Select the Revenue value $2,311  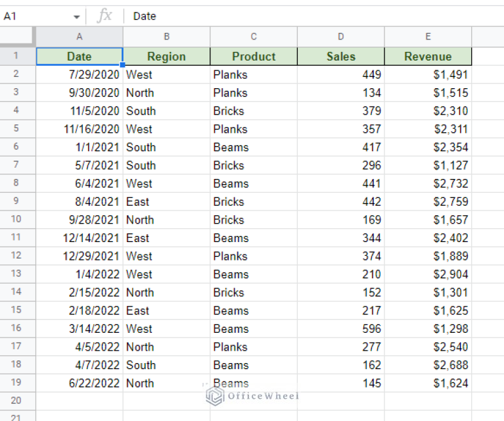(x=428, y=129)
